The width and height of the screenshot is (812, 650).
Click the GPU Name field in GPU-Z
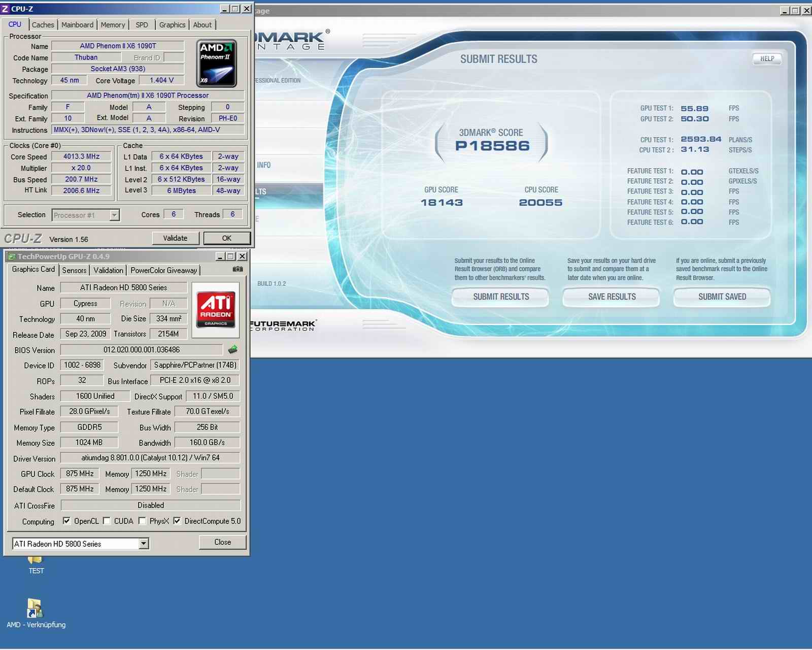(x=124, y=288)
